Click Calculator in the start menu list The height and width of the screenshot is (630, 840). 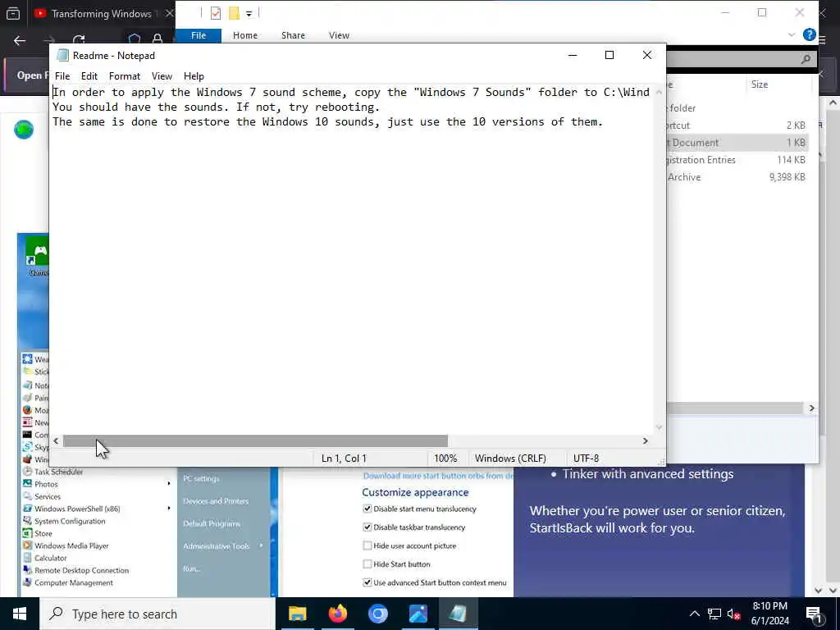(50, 558)
